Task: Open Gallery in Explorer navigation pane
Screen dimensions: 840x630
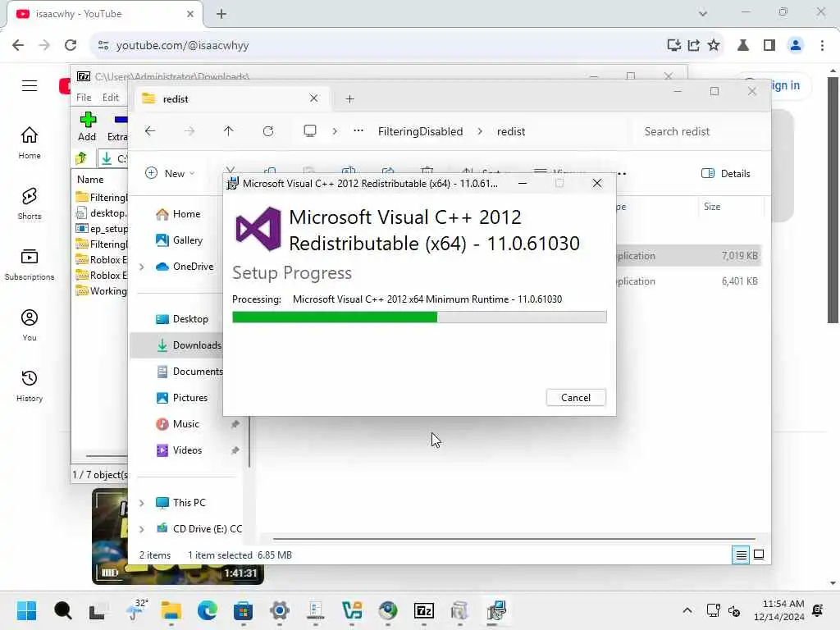Action: 187,240
